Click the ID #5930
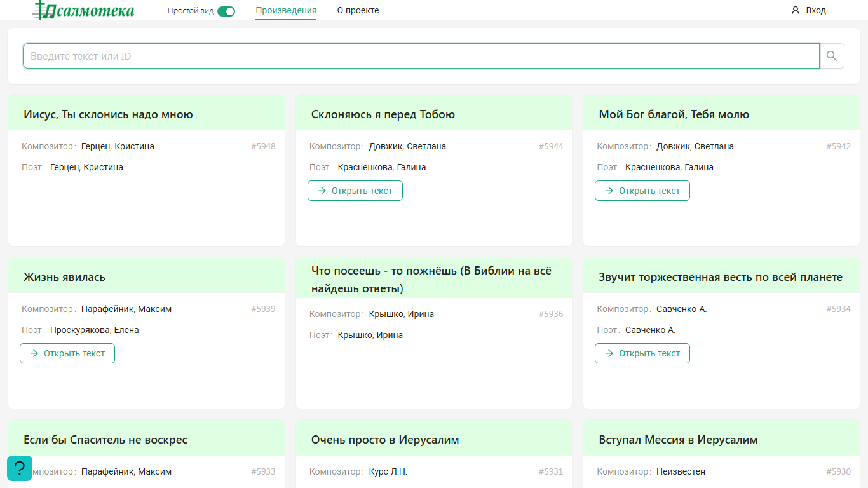Viewport: 868px width, 488px height. tap(838, 471)
